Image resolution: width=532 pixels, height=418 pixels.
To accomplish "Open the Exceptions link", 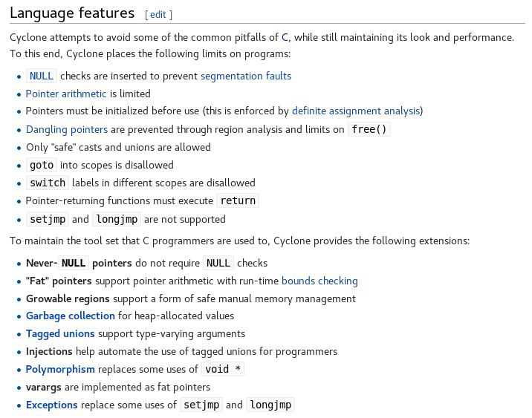I will click(51, 405).
